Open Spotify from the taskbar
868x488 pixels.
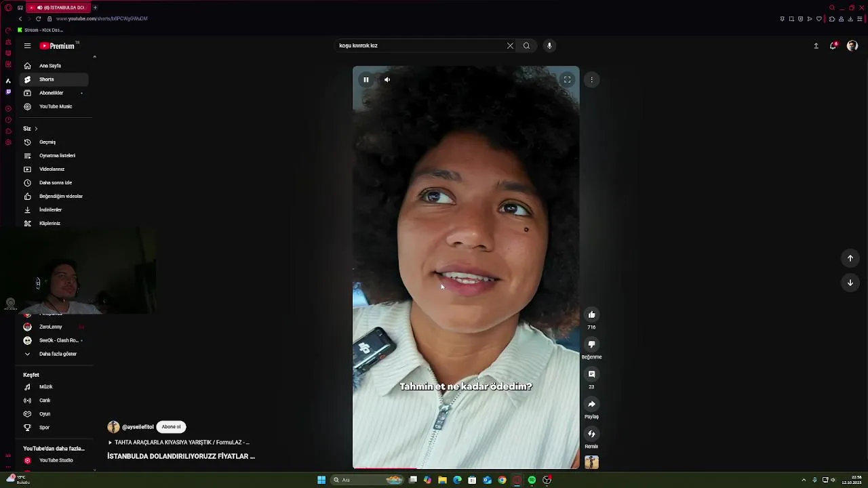pos(532,480)
